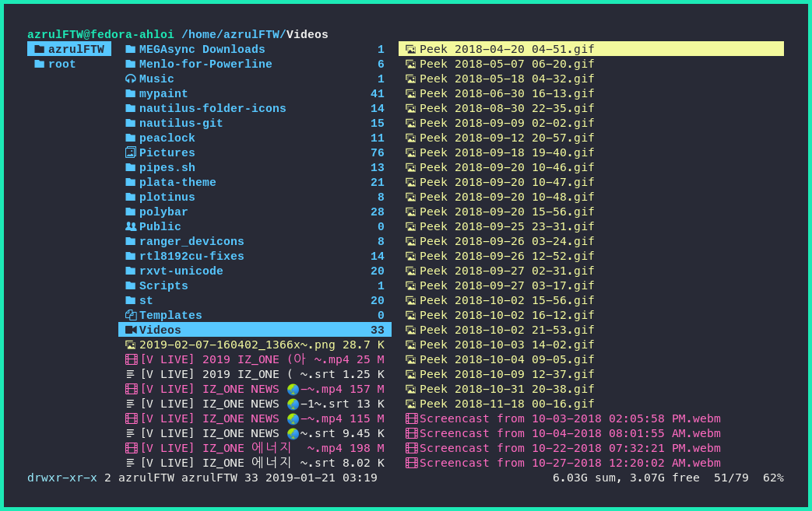Click the Templates directory icon
Screen dimensions: 812x511
pos(131,315)
